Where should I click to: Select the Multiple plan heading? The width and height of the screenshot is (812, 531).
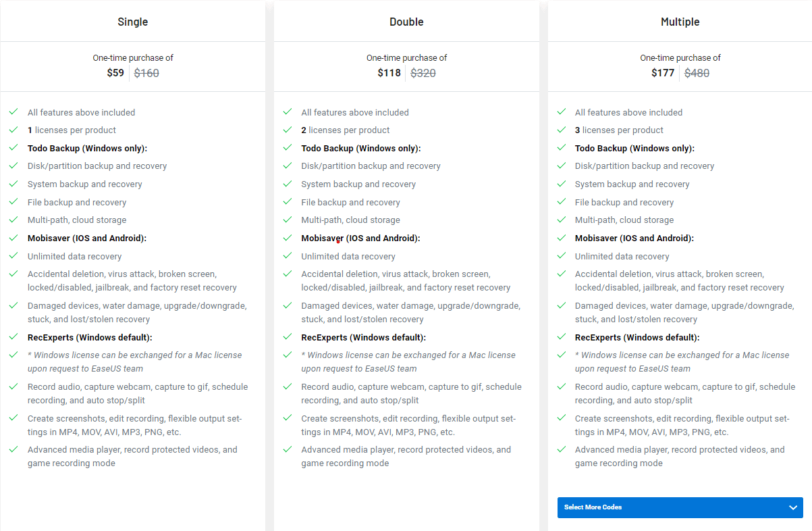coord(680,22)
